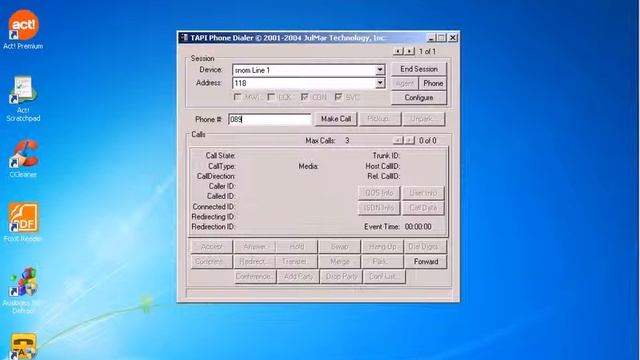Click the QOS Info button
This screenshot has height=360, width=640.
click(379, 193)
